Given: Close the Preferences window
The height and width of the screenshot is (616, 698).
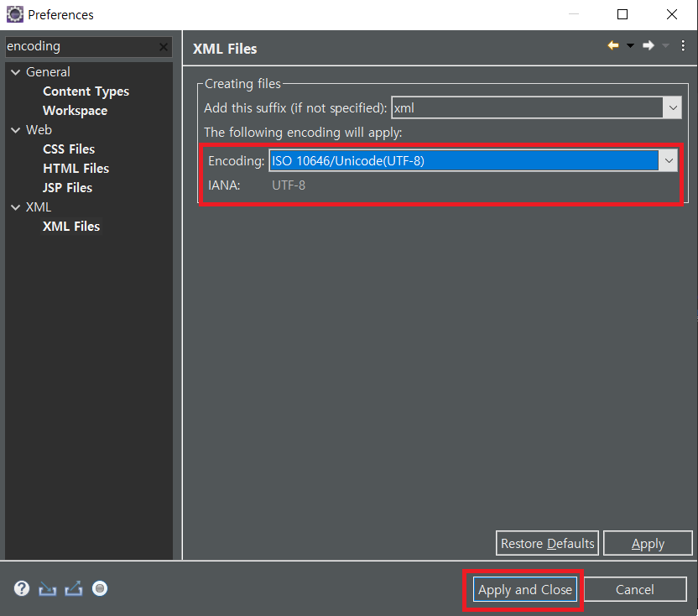Looking at the screenshot, I should [x=672, y=14].
